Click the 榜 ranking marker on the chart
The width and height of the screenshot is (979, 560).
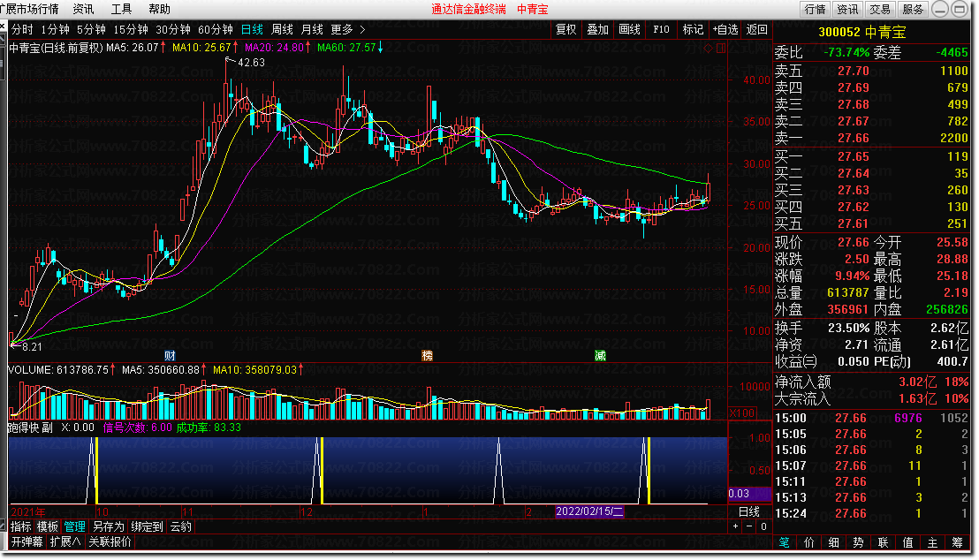(427, 355)
